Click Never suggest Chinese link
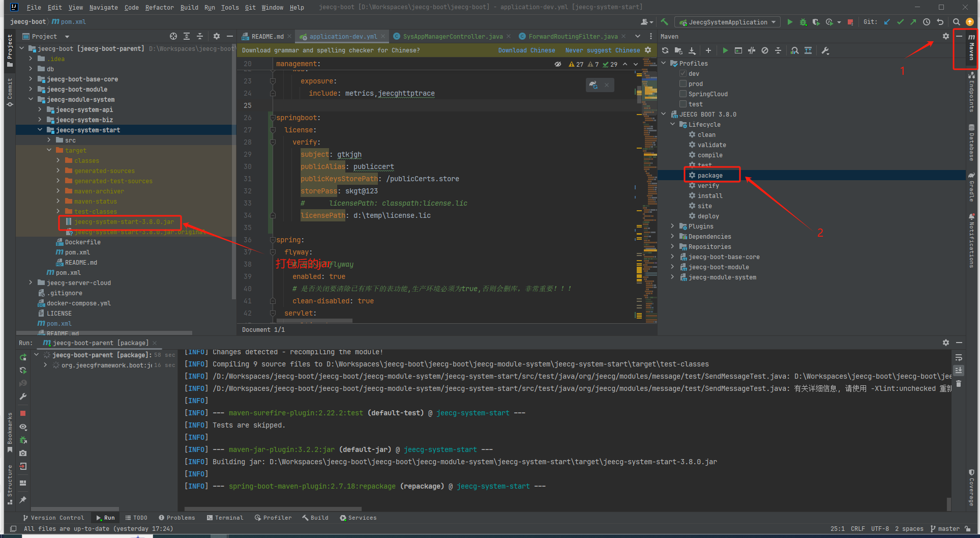The image size is (980, 538). click(x=603, y=50)
